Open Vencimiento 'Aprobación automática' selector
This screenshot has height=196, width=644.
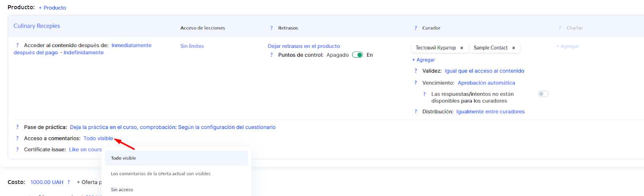point(486,83)
